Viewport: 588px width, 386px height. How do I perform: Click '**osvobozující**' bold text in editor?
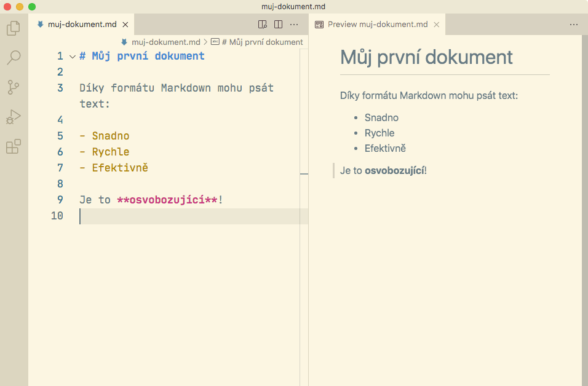(167, 200)
